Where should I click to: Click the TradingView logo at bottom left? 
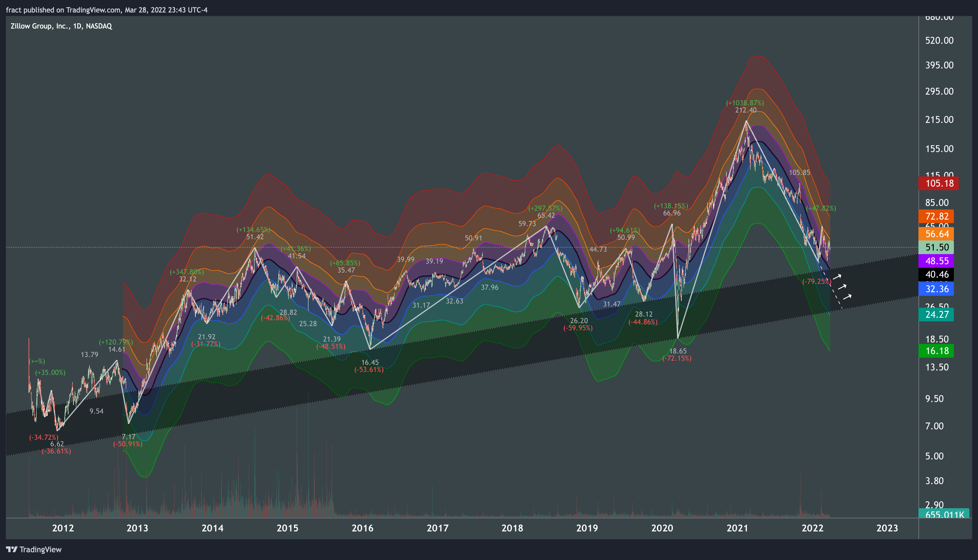coord(34,549)
